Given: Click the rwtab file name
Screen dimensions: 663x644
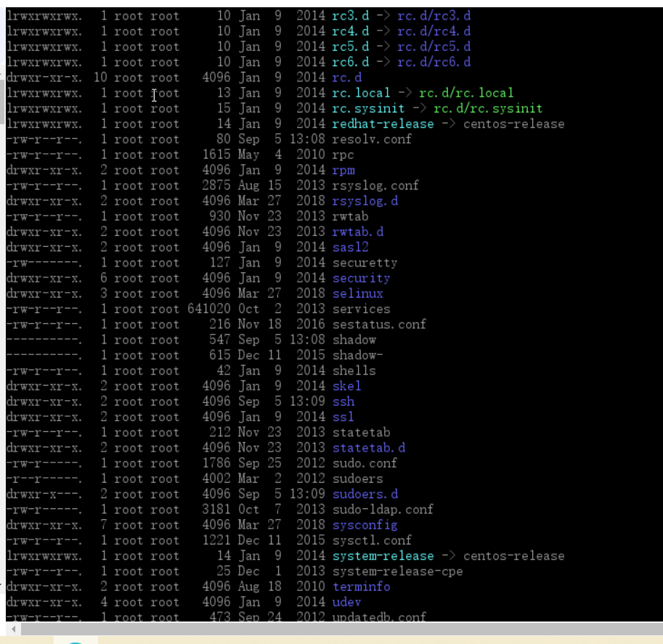Looking at the screenshot, I should 350,216.
